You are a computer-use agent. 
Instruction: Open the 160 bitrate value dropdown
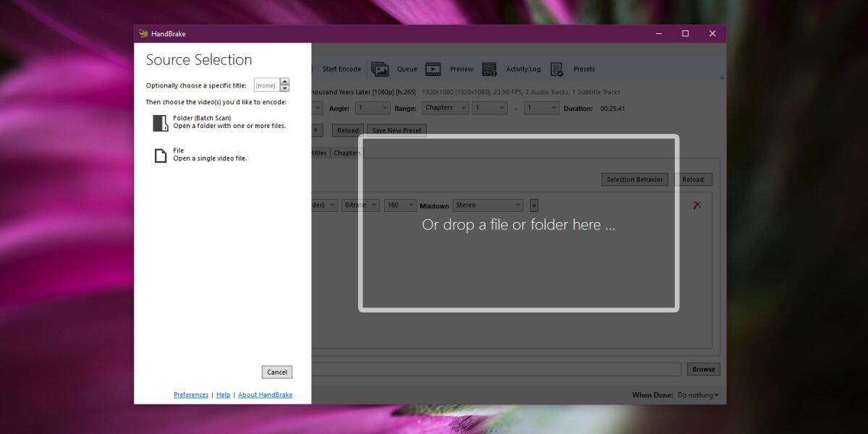401,205
